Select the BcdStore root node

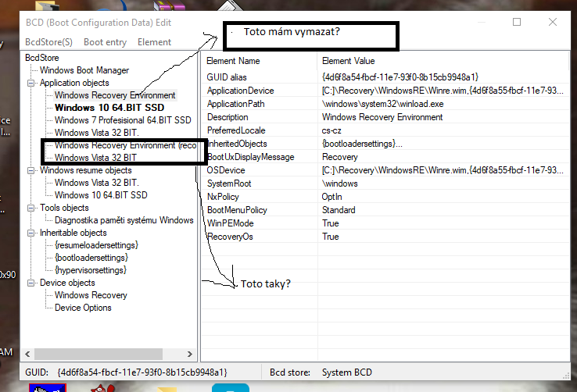coord(42,58)
